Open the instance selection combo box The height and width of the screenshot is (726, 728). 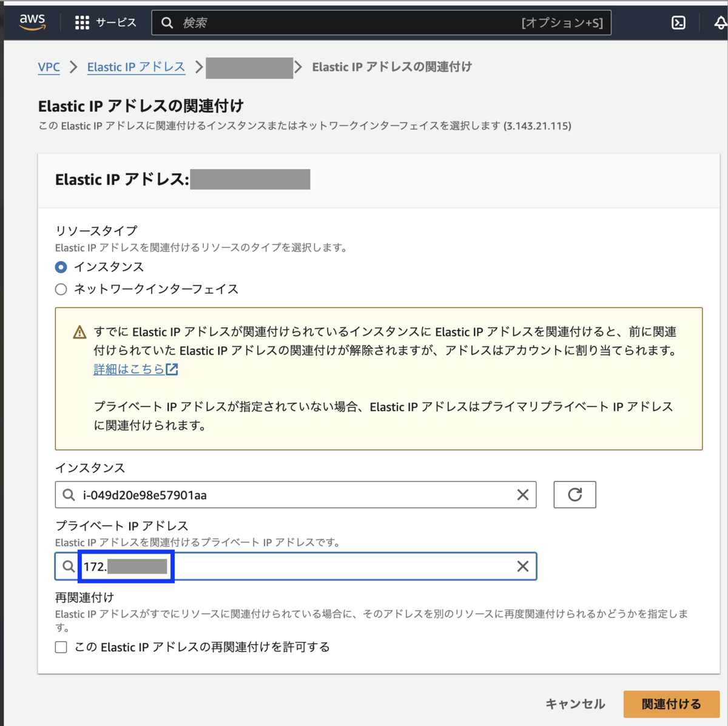[x=273, y=494]
